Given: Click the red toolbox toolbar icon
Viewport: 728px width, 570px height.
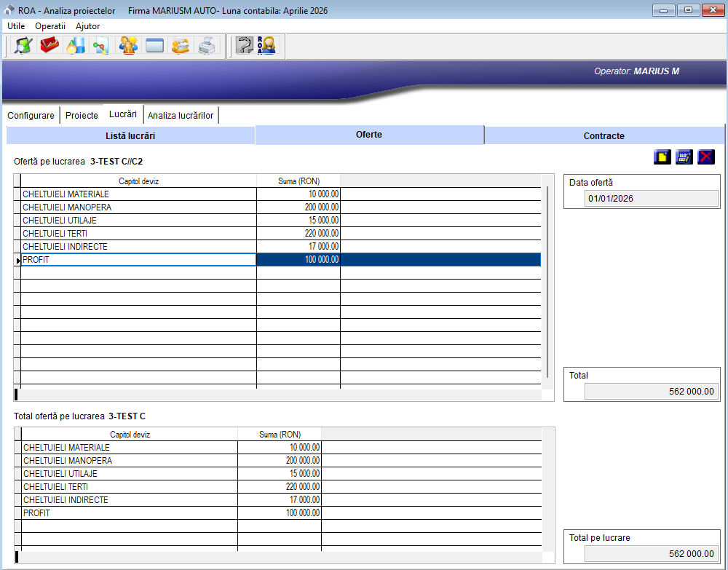Looking at the screenshot, I should (50, 46).
